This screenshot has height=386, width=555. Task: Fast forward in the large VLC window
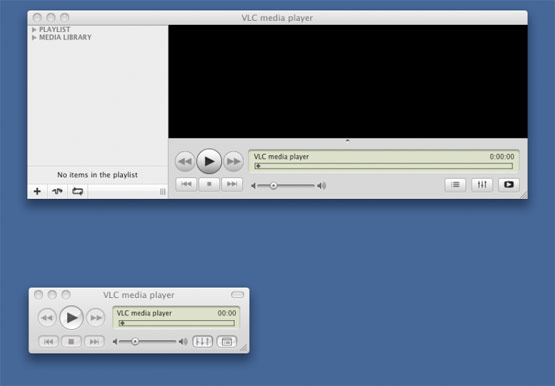tap(233, 161)
